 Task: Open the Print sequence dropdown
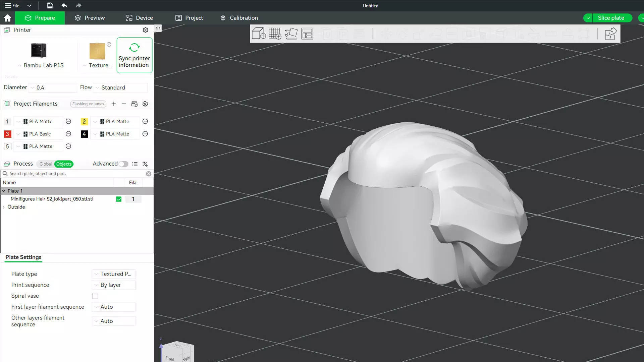point(114,285)
